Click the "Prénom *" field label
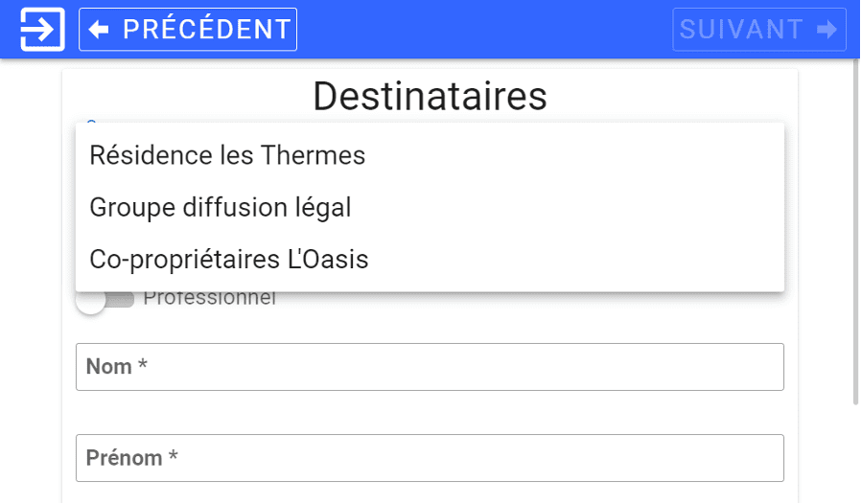This screenshot has width=861, height=504. point(131,458)
